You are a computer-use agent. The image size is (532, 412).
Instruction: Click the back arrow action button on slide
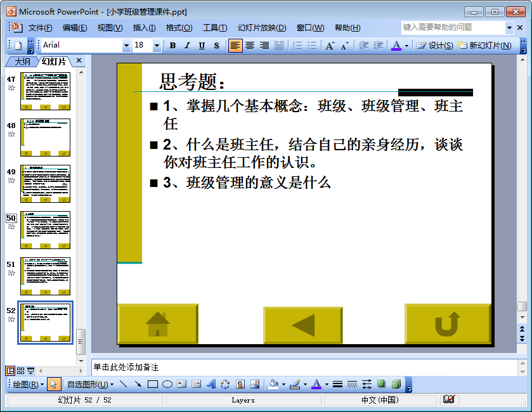pos(303,325)
